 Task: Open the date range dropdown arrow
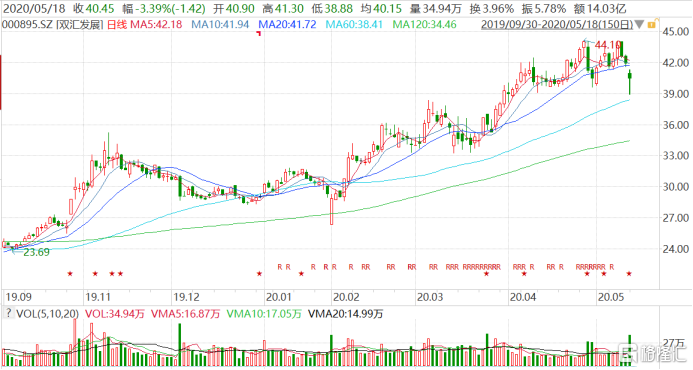click(x=639, y=25)
